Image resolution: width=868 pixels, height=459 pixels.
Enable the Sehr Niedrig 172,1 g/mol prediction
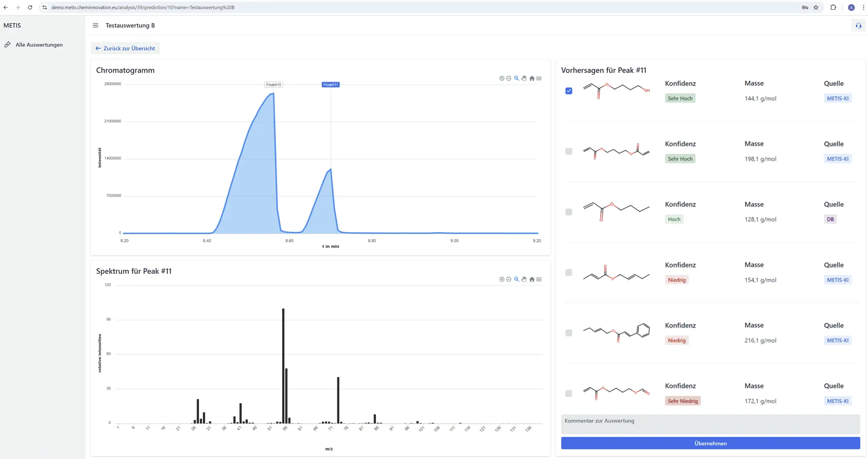coord(568,393)
